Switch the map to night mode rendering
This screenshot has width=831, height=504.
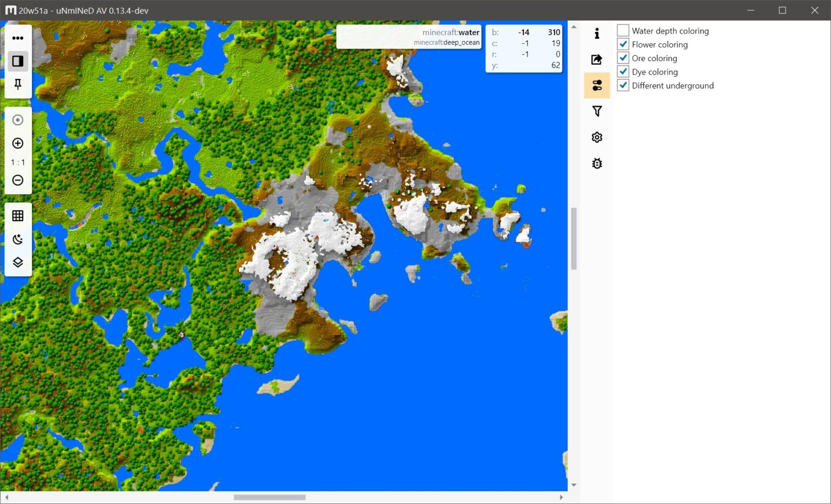click(x=18, y=239)
